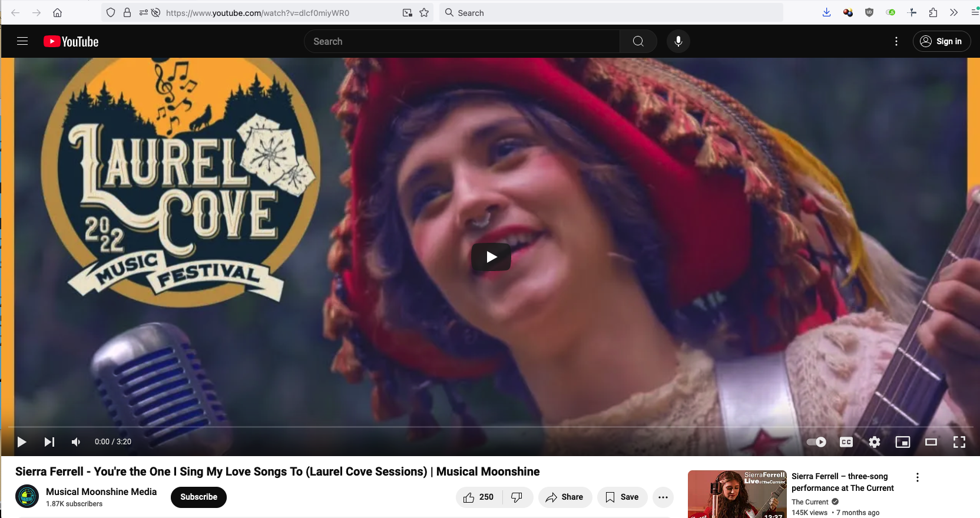Focus the YouTube search field
This screenshot has width=980, height=518.
[x=462, y=41]
